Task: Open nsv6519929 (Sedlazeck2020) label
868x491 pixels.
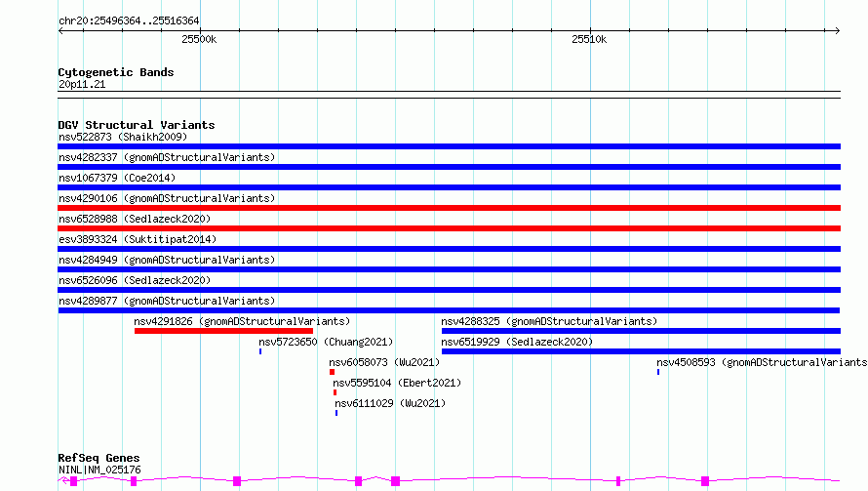Action: [x=517, y=342]
